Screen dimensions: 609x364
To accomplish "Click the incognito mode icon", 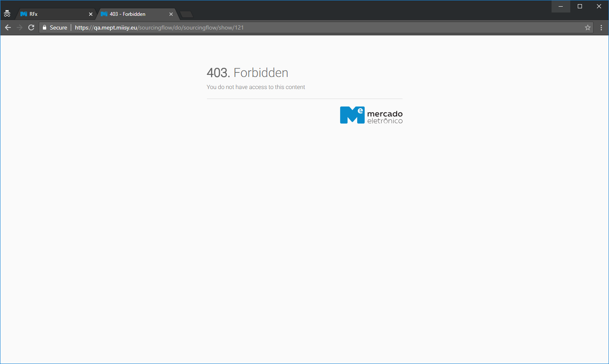I will [7, 14].
